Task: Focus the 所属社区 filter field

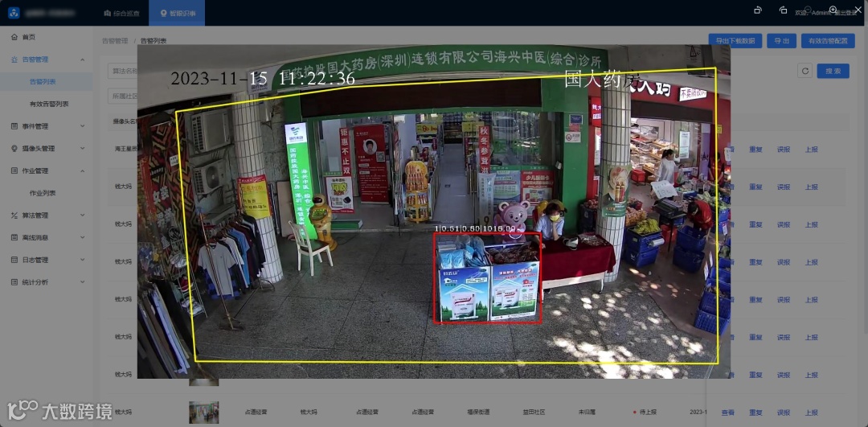Action: tap(123, 96)
